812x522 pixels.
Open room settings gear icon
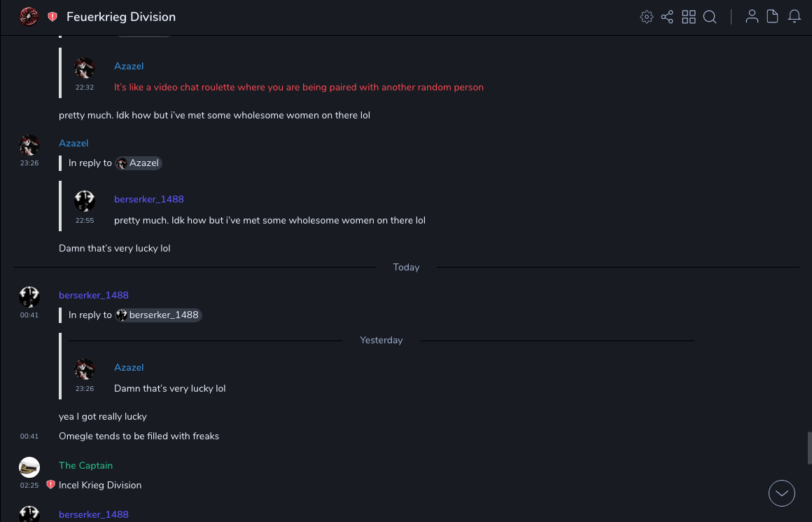coord(647,17)
